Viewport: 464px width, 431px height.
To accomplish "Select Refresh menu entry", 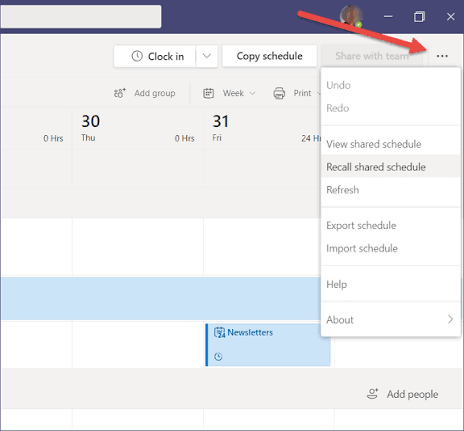I will click(390, 190).
